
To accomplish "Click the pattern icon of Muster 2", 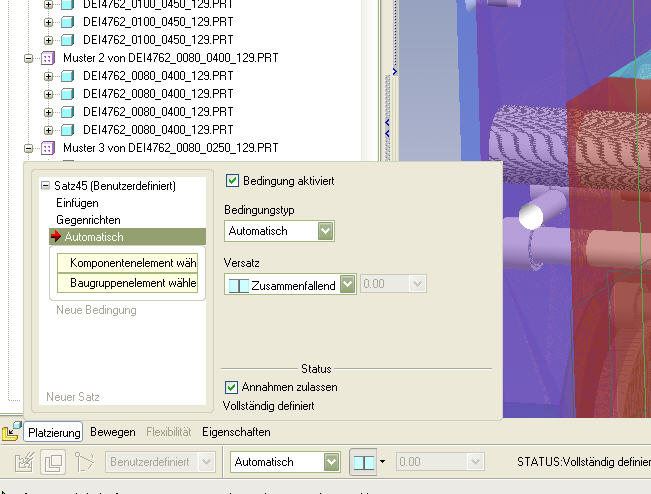I will click(x=48, y=58).
